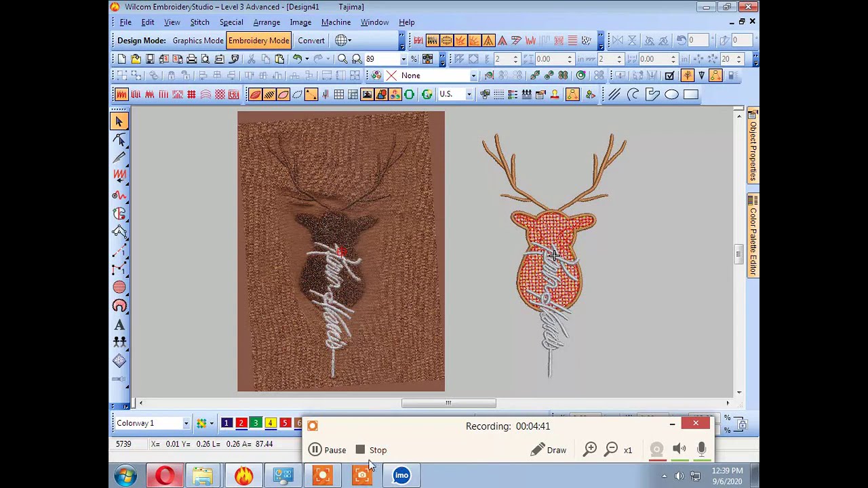The height and width of the screenshot is (488, 868).
Task: Click the green Undo arrow
Action: pyautogui.click(x=297, y=59)
